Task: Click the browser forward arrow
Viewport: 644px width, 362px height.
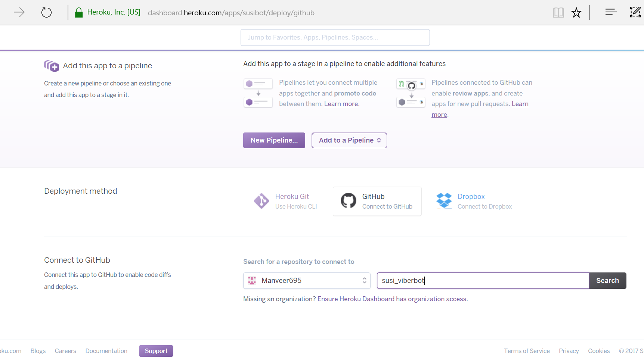Action: pos(19,13)
